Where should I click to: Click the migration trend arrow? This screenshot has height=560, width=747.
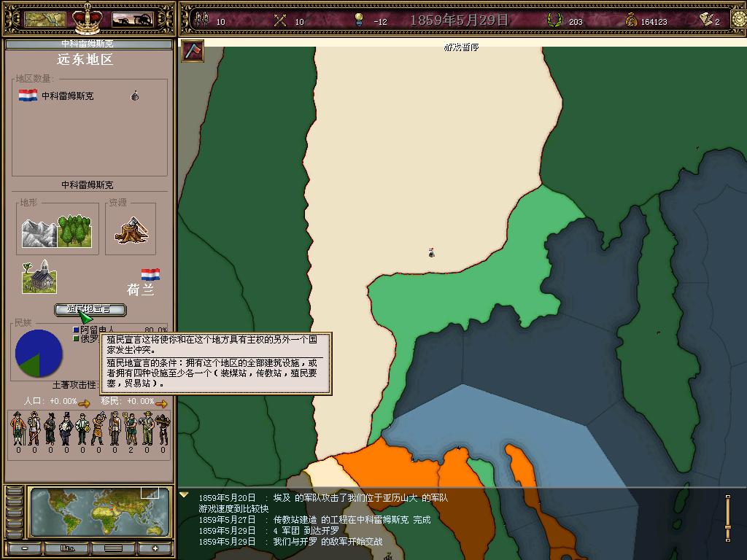[x=161, y=404]
